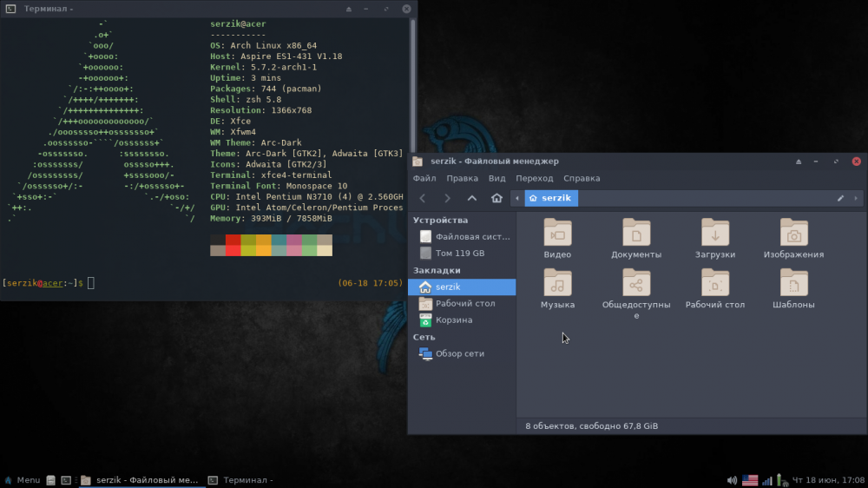Click the Memory: 393MiB line in terminal
The height and width of the screenshot is (488, 868).
click(271, 218)
